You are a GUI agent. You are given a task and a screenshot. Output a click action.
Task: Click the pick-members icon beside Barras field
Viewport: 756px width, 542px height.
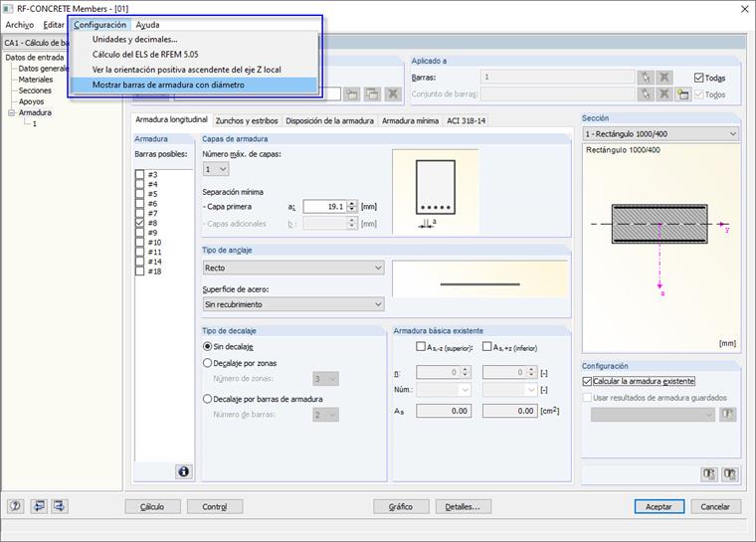tap(646, 78)
